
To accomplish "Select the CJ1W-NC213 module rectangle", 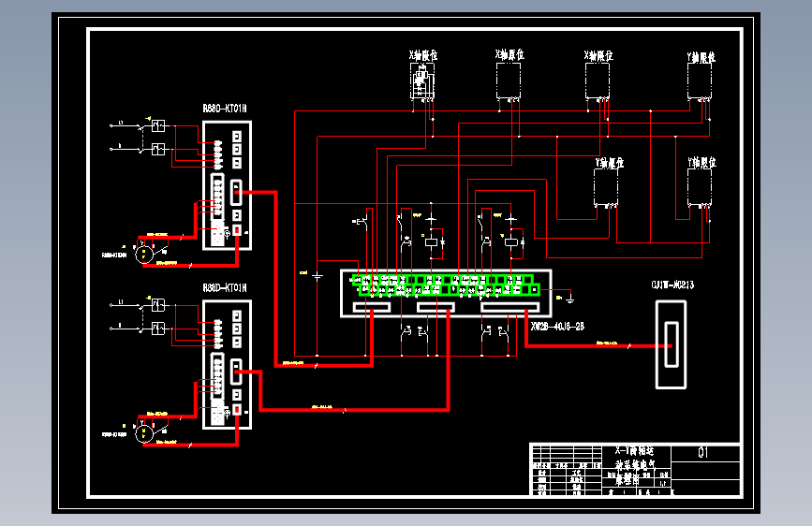I will coord(672,344).
